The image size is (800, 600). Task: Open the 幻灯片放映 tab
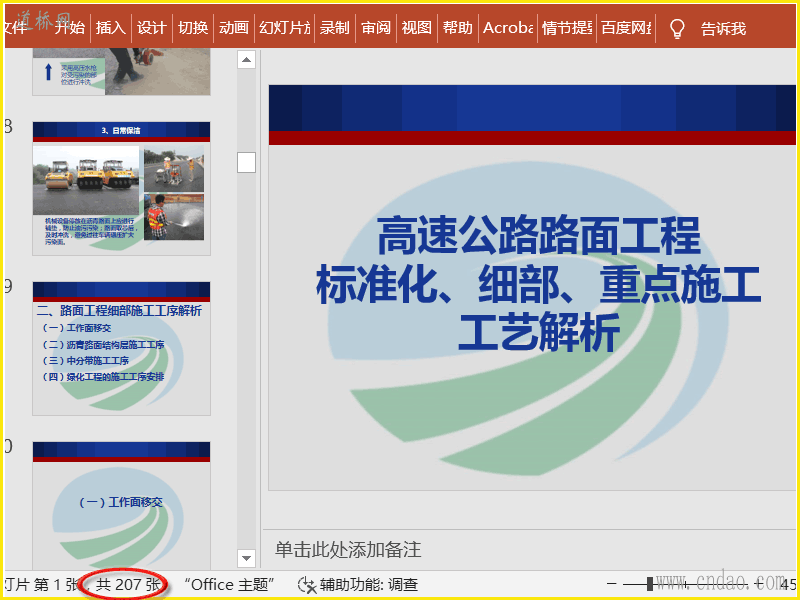[284, 28]
